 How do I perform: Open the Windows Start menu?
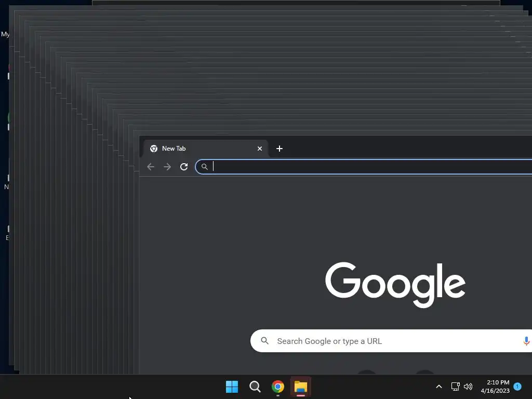[232, 387]
